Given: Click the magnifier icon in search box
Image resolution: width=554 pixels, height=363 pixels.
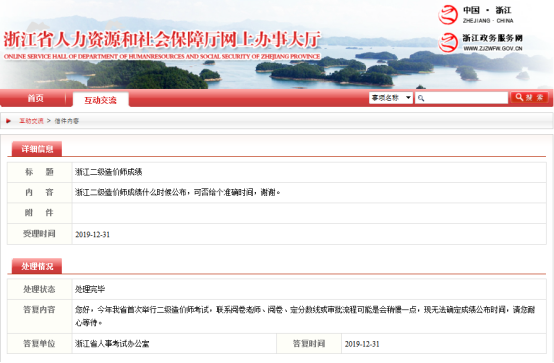Looking at the screenshot, I should (x=421, y=98).
